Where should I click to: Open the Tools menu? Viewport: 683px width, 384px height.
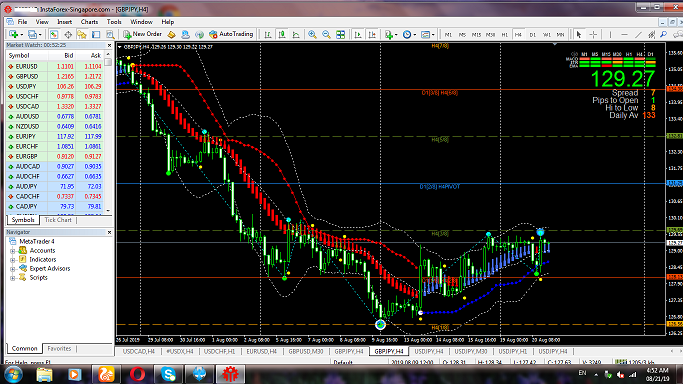[114, 22]
